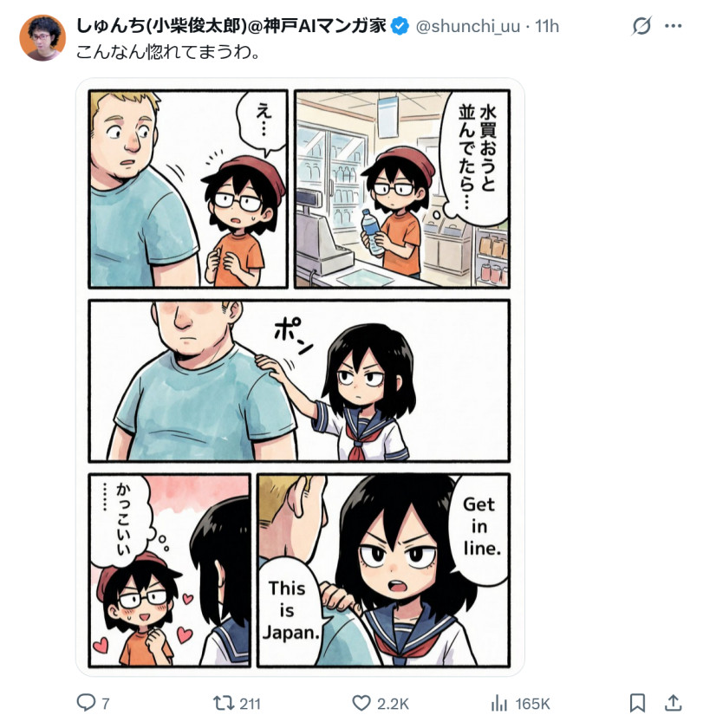
Task: View analytics via bar chart icon
Action: coord(499,704)
